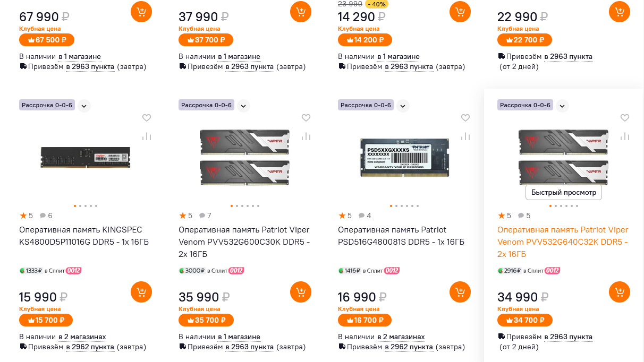
Task: Add Patriot Viper Venom PVV532G600C30K to cart
Action: coord(301,292)
